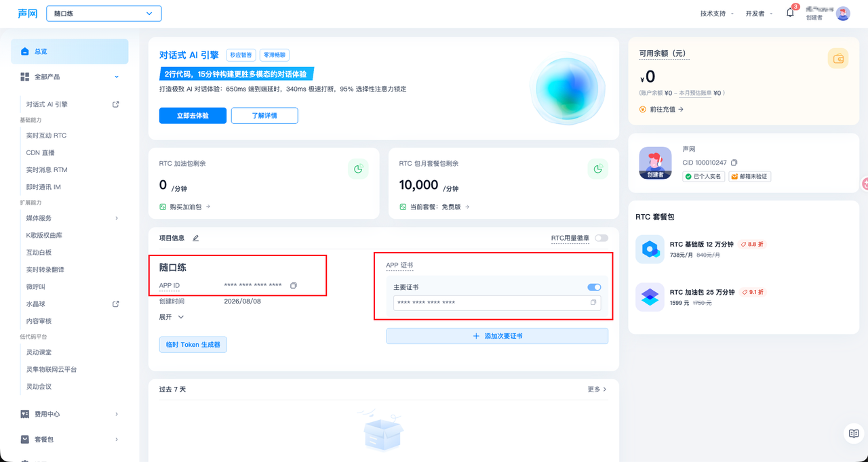Open the documentation book icon
The image size is (868, 462).
pyautogui.click(x=854, y=434)
